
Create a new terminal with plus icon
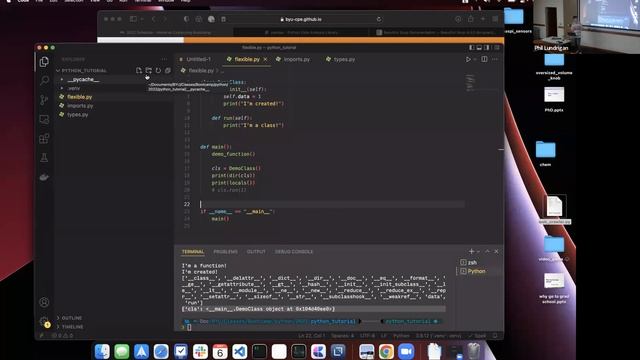click(471, 251)
